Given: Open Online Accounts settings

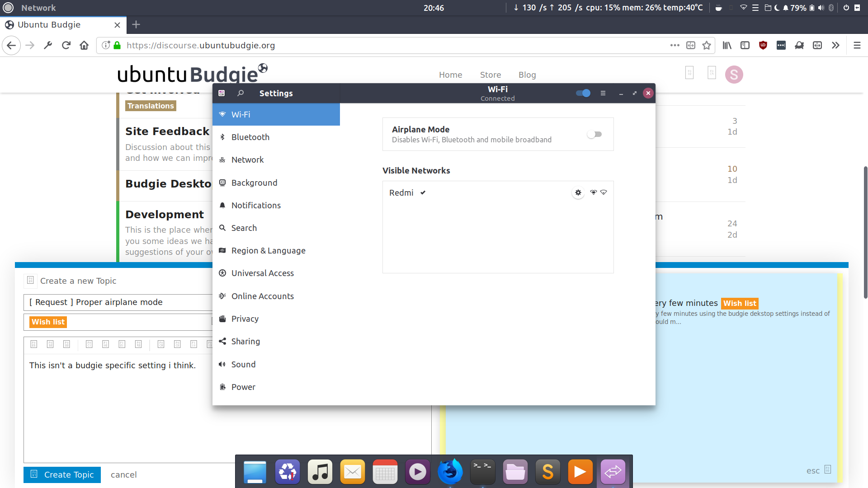Looking at the screenshot, I should tap(276, 296).
